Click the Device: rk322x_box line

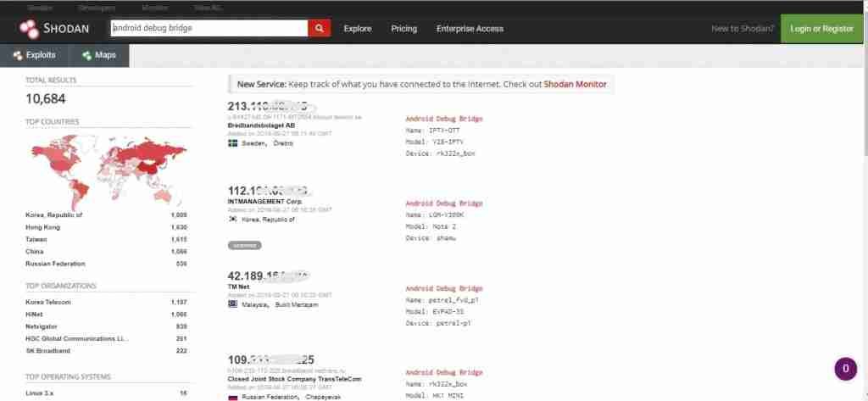pos(440,153)
